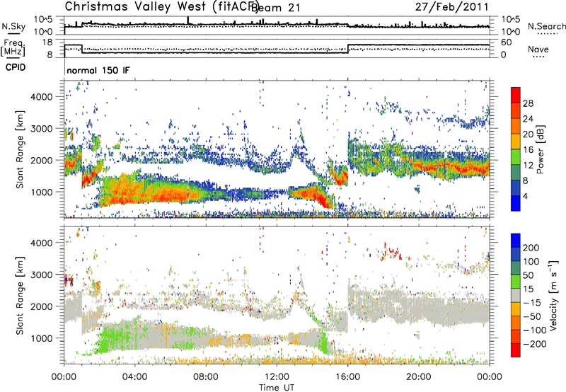The image size is (566, 392).
Task: Click the "-50" label on the velocity colorbar
Action: 533,316
